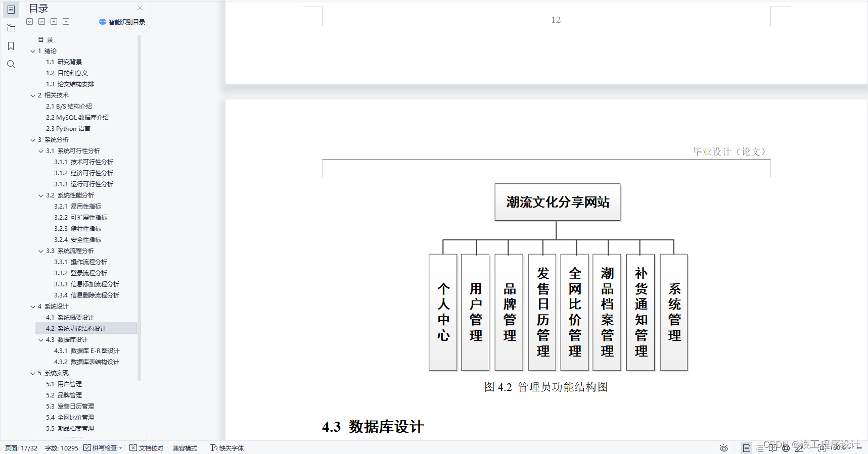Click the minus box to demote heading level

(66, 22)
